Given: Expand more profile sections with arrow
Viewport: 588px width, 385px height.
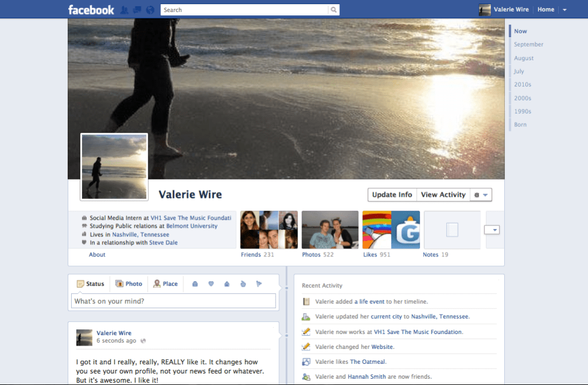Looking at the screenshot, I should pyautogui.click(x=494, y=230).
